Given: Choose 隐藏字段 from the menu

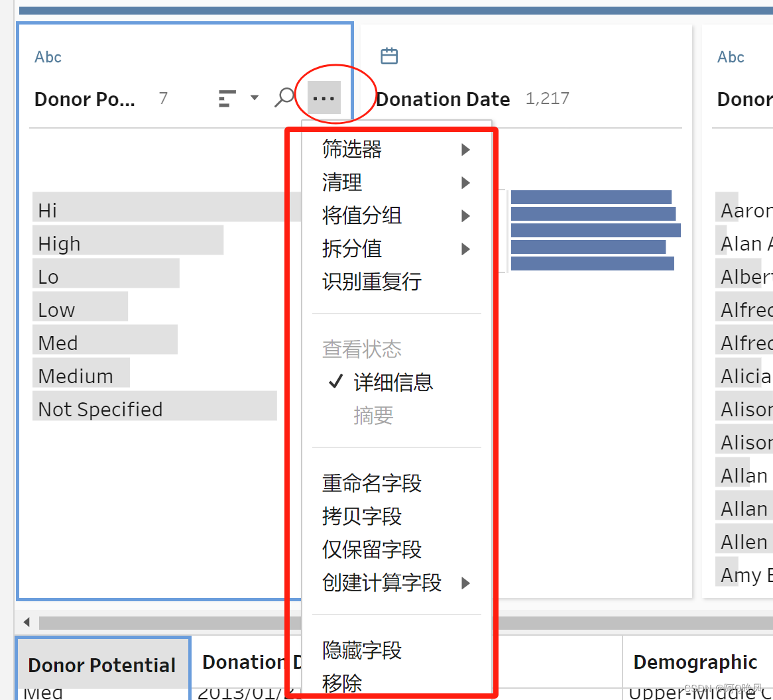Looking at the screenshot, I should click(362, 651).
